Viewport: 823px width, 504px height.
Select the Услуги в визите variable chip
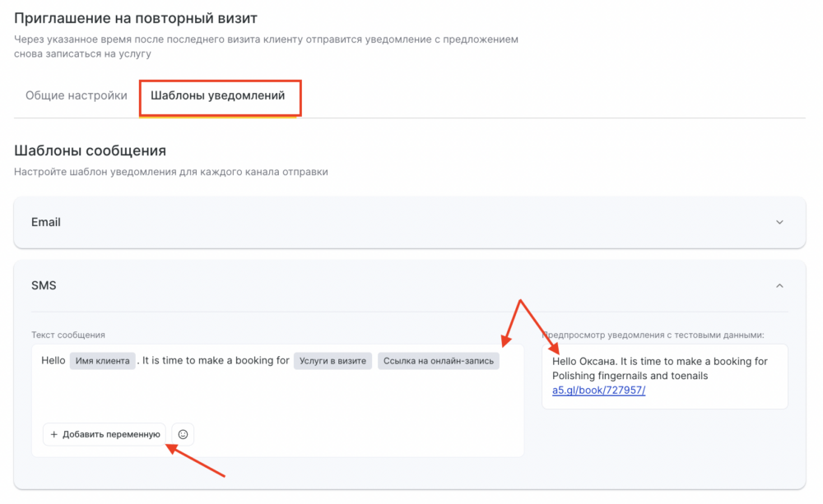point(332,361)
